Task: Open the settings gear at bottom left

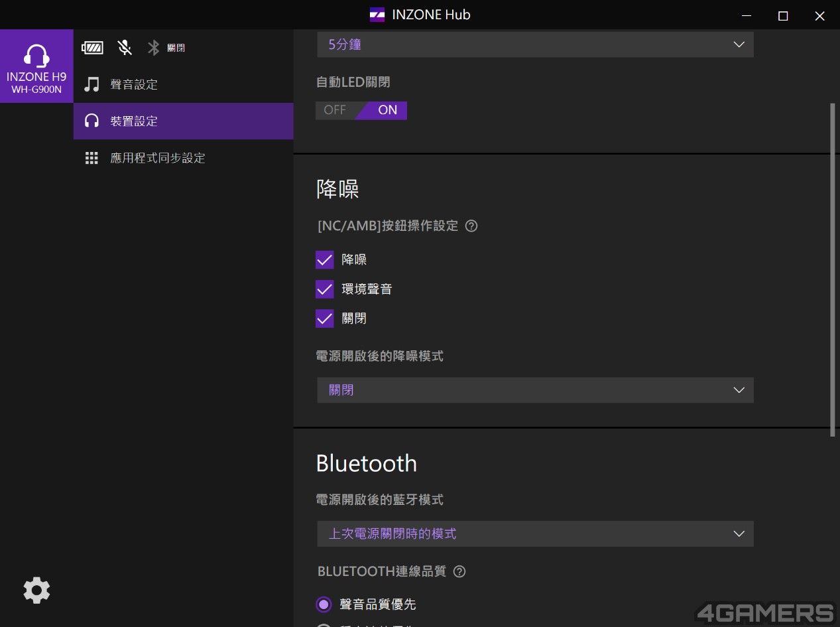Action: coord(36,590)
